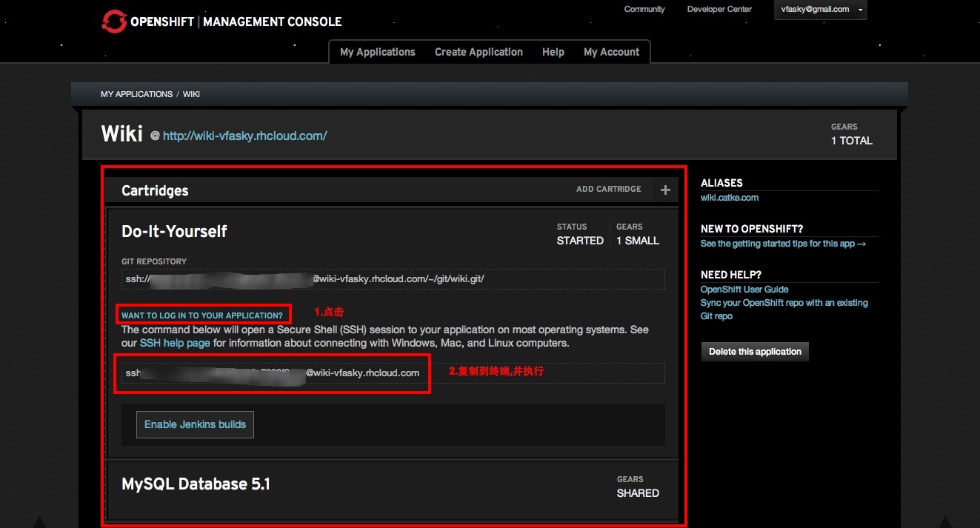Click the ADD CARTRIDGE link
The image size is (980, 528).
pyautogui.click(x=609, y=189)
